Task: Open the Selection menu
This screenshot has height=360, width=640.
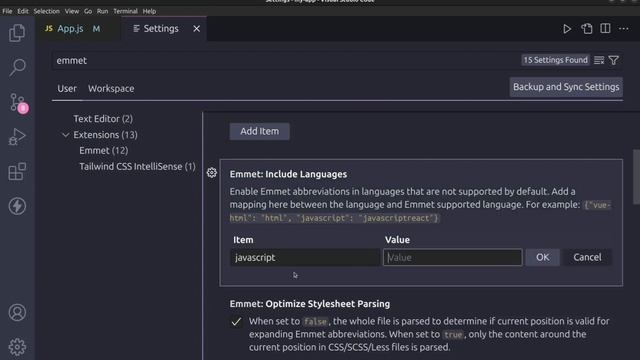Action: tap(47, 11)
